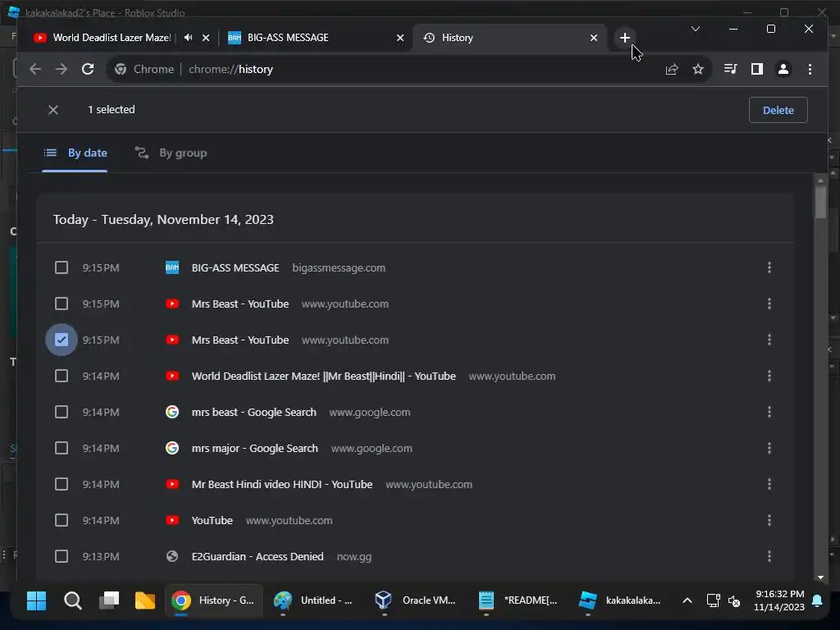
Task: Switch to Oracle VM VirtualBox on taskbar
Action: point(416,600)
